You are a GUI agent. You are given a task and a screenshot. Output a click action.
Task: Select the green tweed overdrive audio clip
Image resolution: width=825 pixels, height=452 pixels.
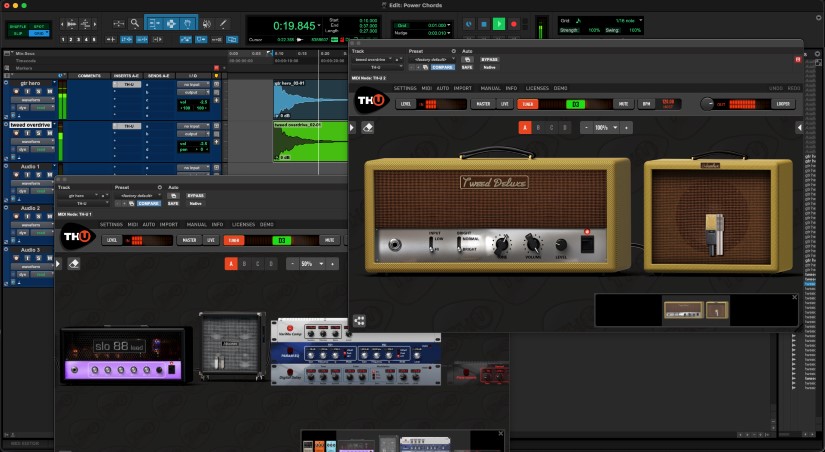coord(310,141)
